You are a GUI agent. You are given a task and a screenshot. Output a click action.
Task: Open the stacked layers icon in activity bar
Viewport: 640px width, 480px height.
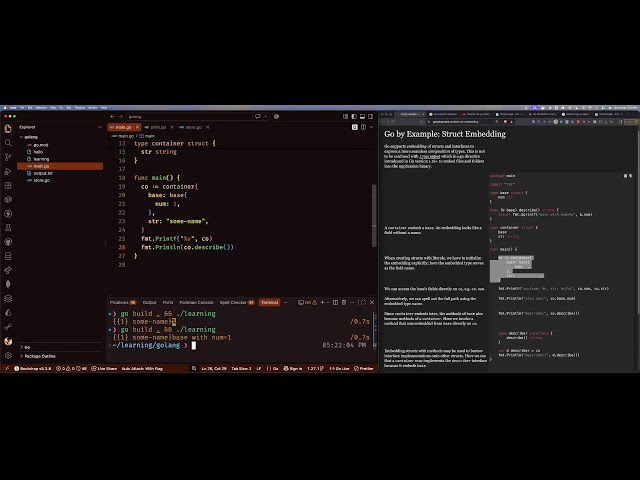8,298
